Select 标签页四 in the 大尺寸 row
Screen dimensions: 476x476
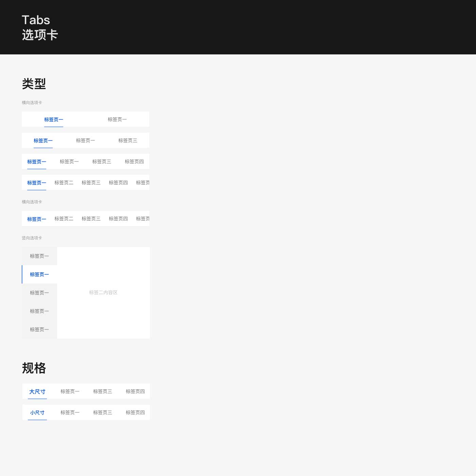click(135, 391)
